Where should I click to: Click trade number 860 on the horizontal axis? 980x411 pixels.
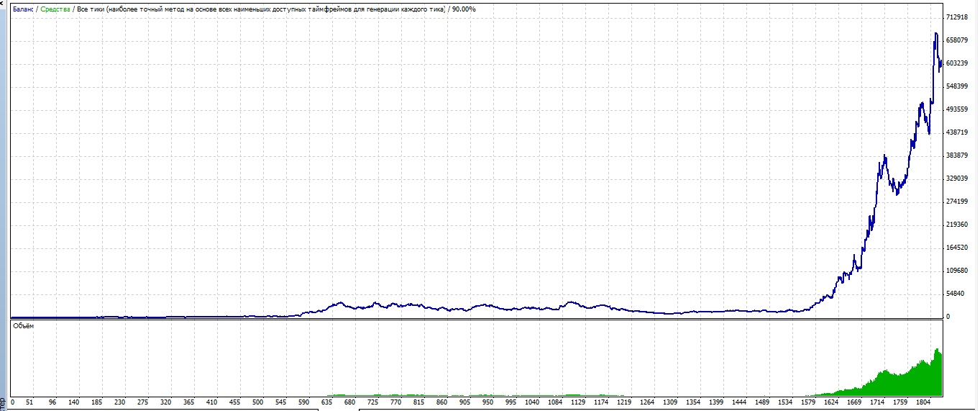441,403
